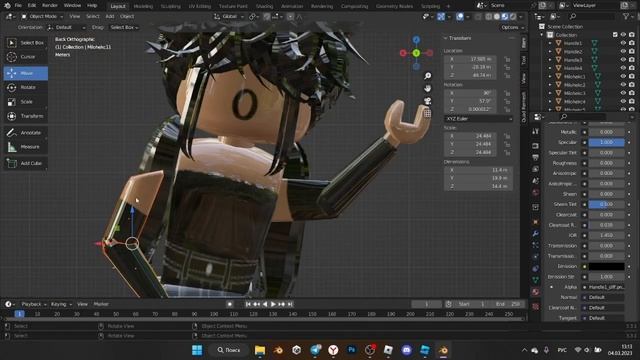Toggle render camera icon for Handle4
Image resolution: width=640 pixels, height=360 pixels.
coord(632,68)
